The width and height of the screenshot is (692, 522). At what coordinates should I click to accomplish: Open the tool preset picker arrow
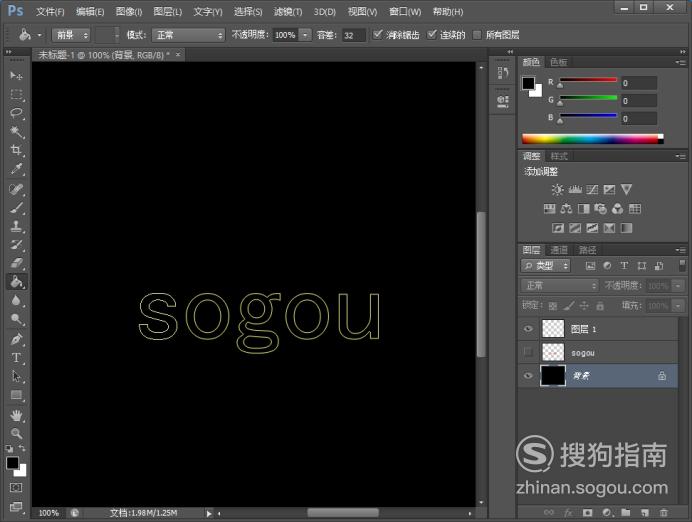point(40,35)
